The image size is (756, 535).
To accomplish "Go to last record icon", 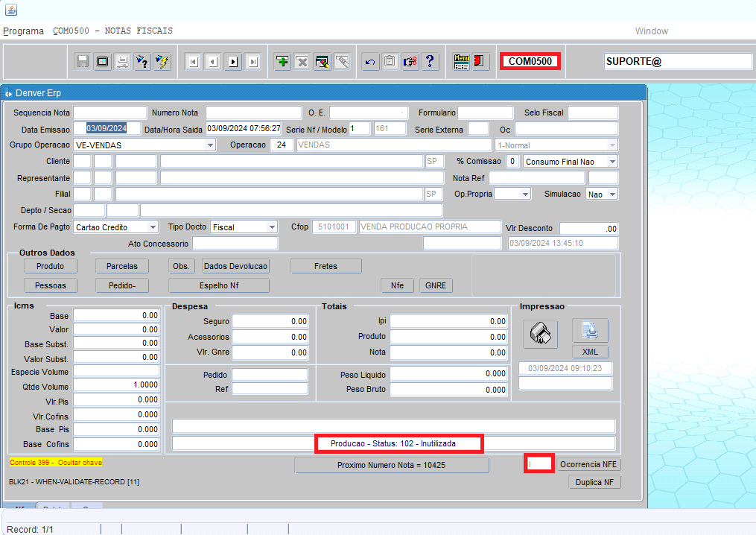I will [253, 62].
